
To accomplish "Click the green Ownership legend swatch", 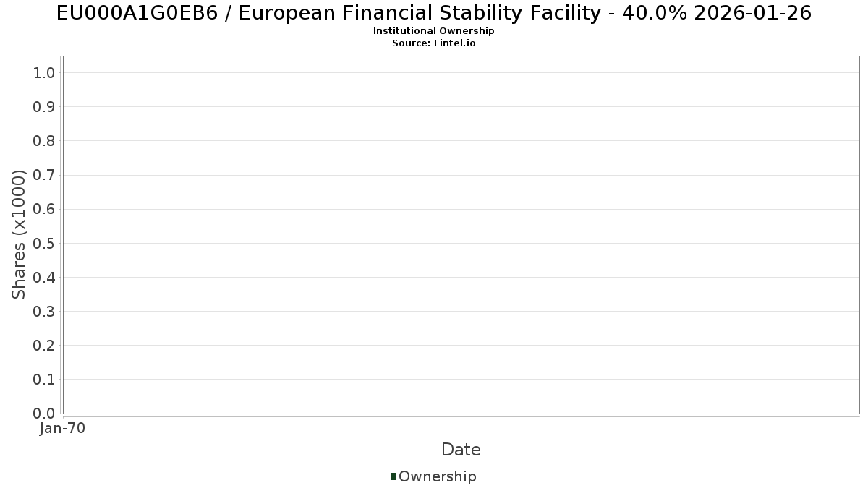I will click(393, 476).
